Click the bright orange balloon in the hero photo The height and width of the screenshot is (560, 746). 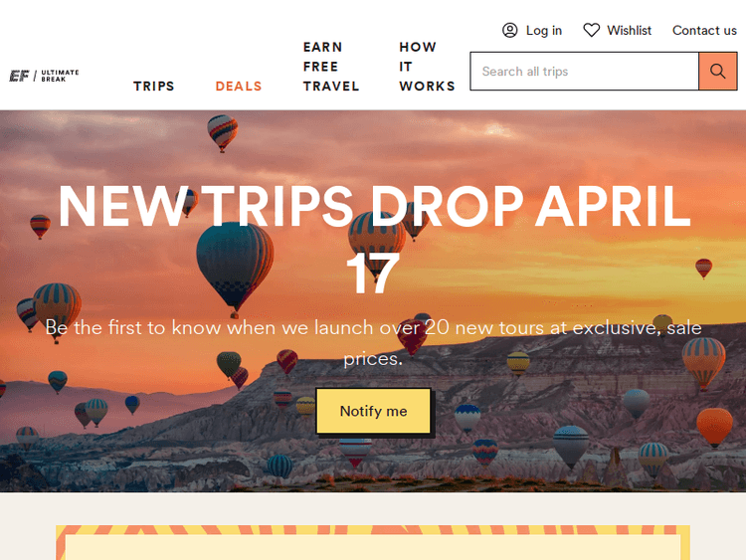(x=714, y=427)
